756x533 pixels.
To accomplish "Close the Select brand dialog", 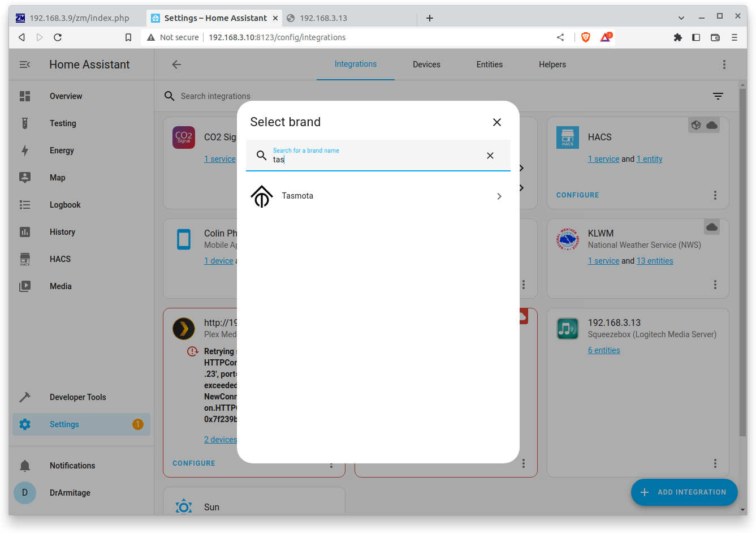I will [x=497, y=122].
